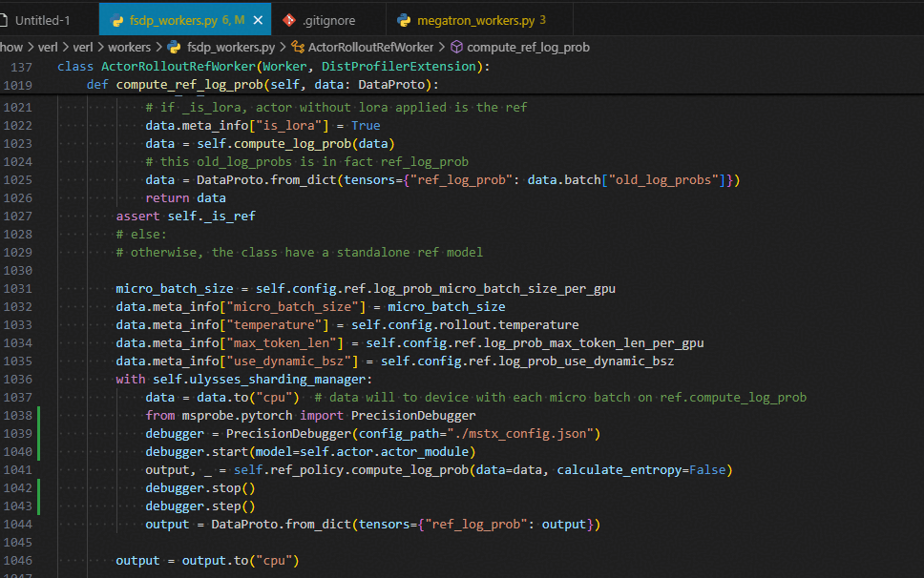Click git icon on .gitignore tab

click(x=288, y=21)
